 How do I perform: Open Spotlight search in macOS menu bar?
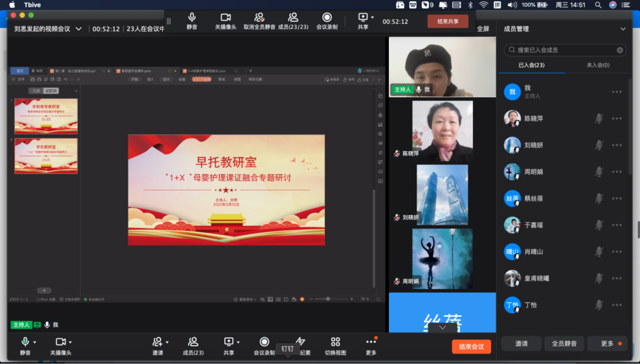click(598, 5)
